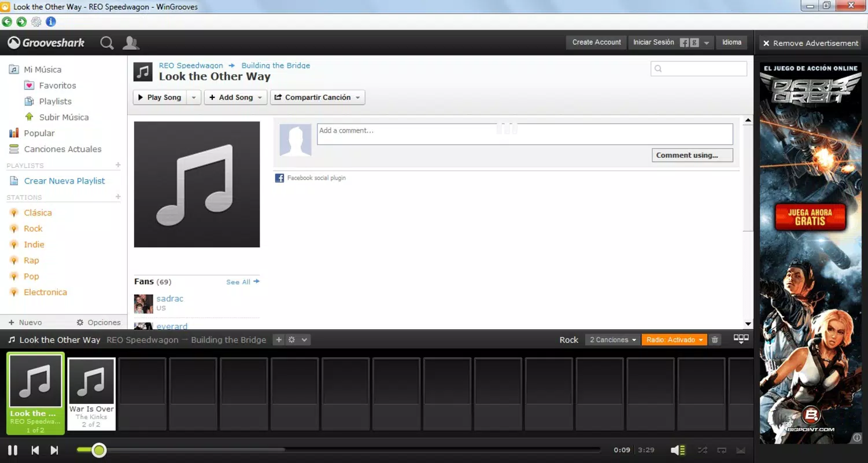Toggle repeat mode
Viewport: 868px width, 463px height.
[722, 450]
